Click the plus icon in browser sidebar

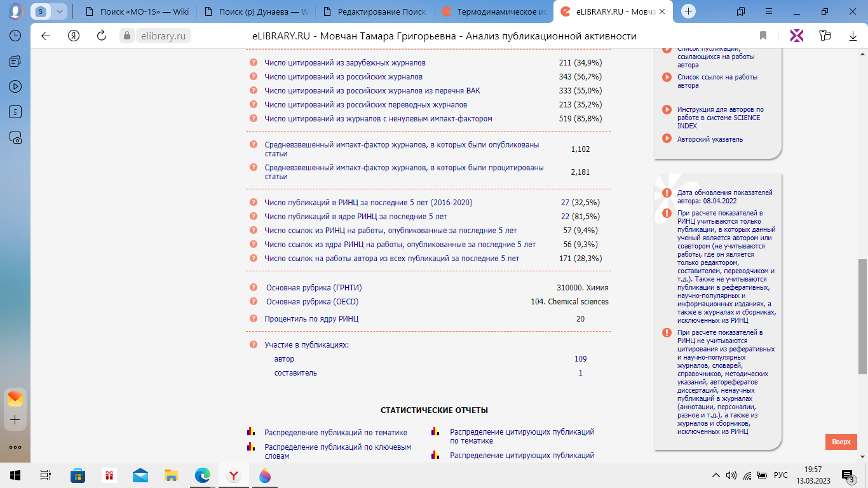(15, 420)
